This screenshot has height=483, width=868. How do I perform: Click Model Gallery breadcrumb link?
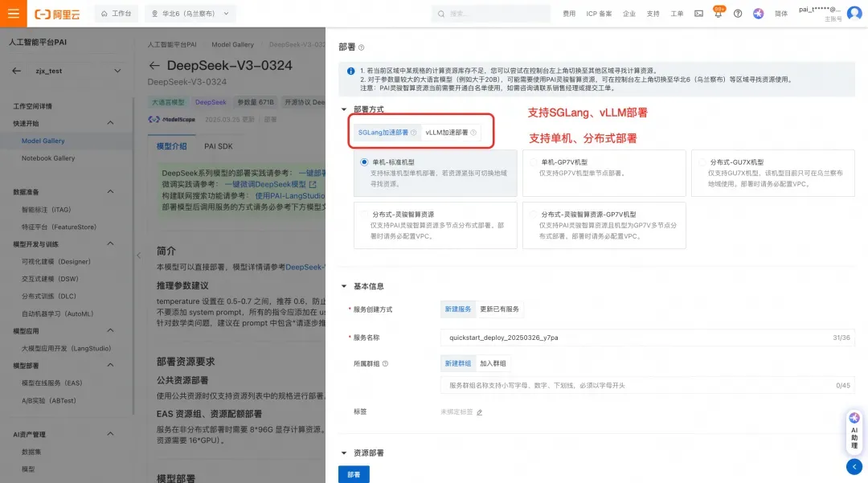[232, 45]
